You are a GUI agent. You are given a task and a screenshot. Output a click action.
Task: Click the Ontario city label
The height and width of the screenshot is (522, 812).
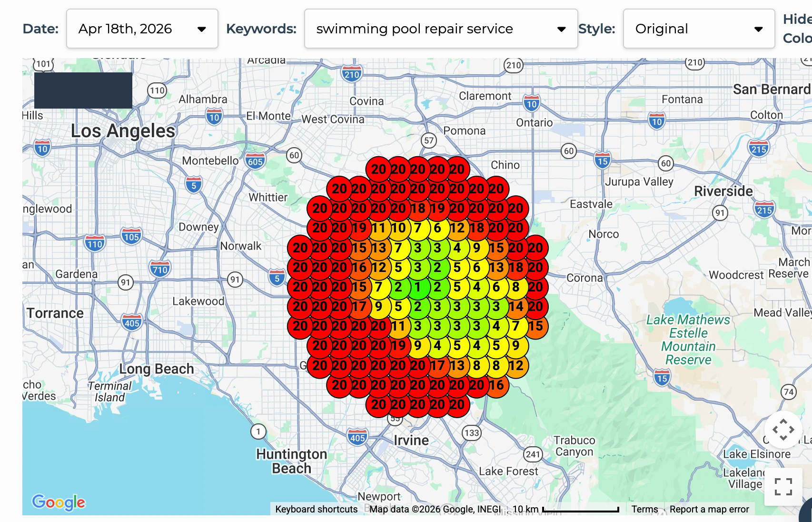(x=535, y=122)
